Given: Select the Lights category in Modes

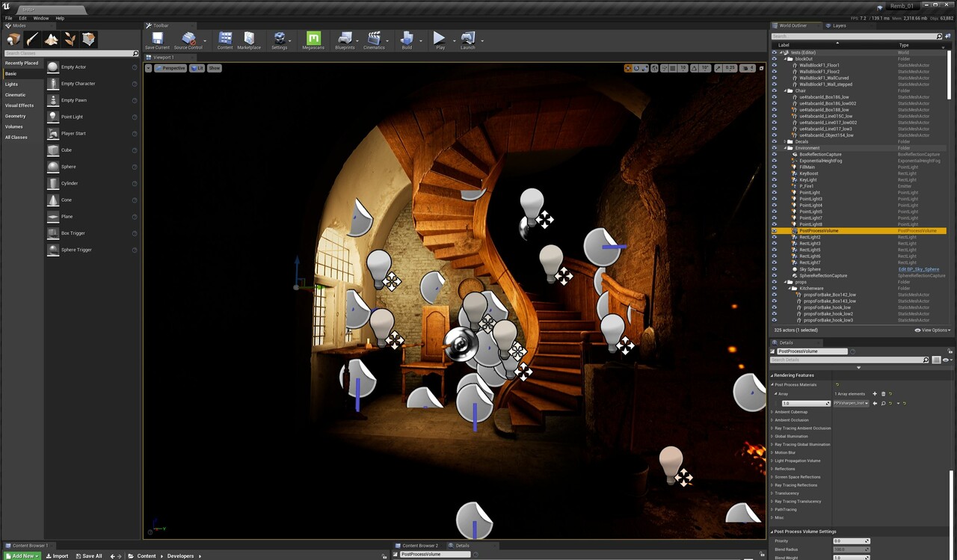Looking at the screenshot, I should coord(11,84).
